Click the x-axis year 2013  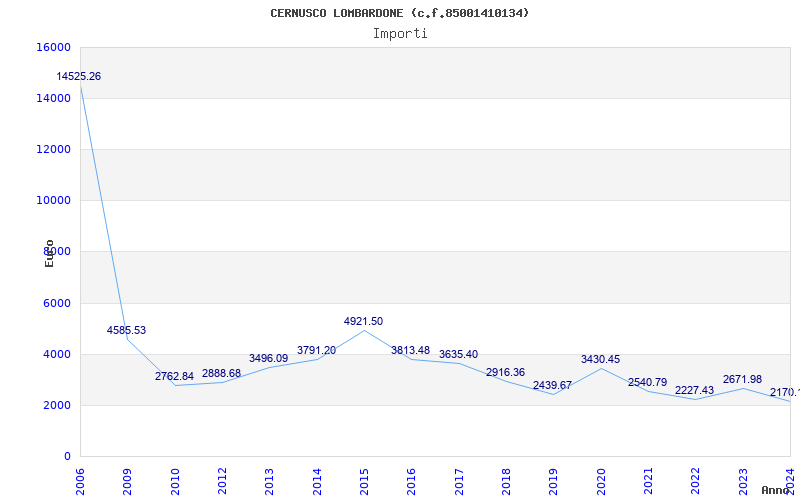[269, 482]
